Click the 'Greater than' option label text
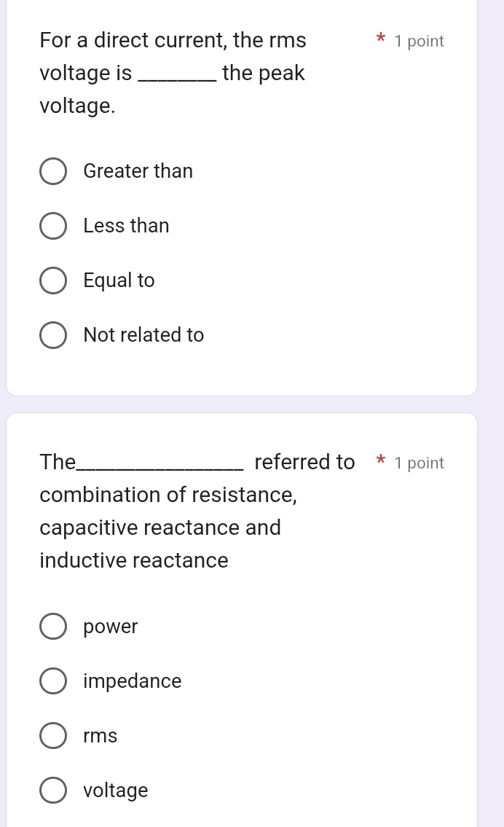The height and width of the screenshot is (827, 504). 138,171
